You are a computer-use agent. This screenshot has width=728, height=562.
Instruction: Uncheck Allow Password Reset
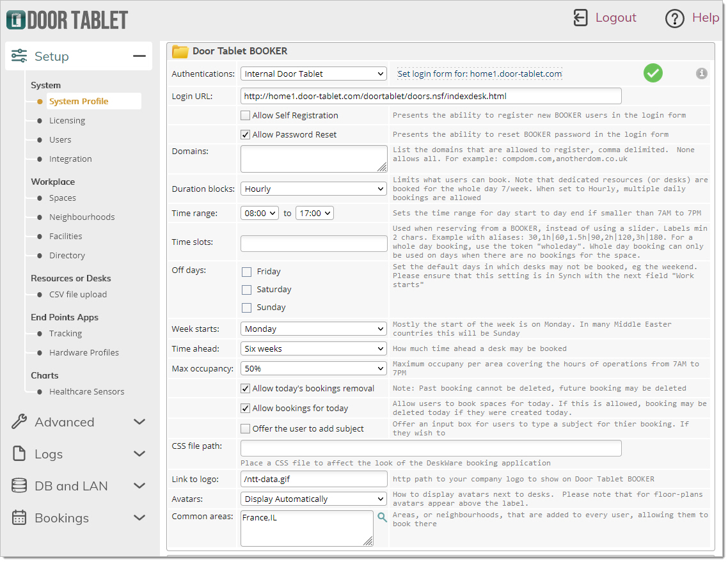point(246,135)
